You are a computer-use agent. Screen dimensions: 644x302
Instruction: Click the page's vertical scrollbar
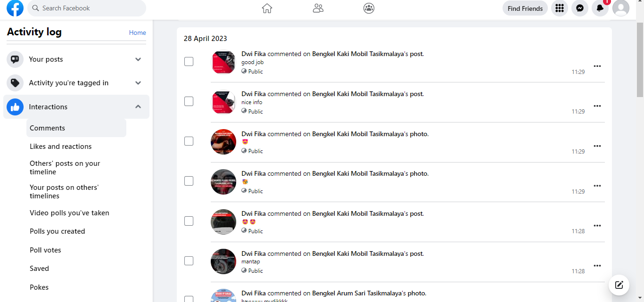pos(640,61)
